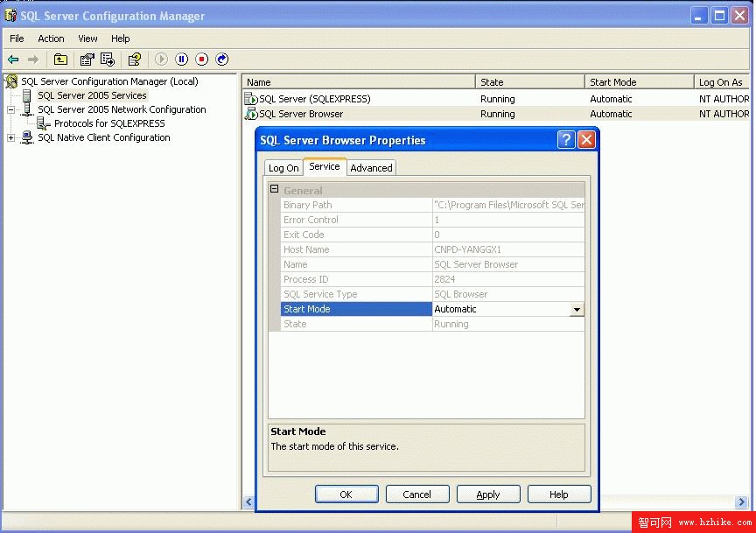Viewport: 756px width, 533px height.
Task: Open the Start Mode dropdown arrow
Action: click(577, 309)
